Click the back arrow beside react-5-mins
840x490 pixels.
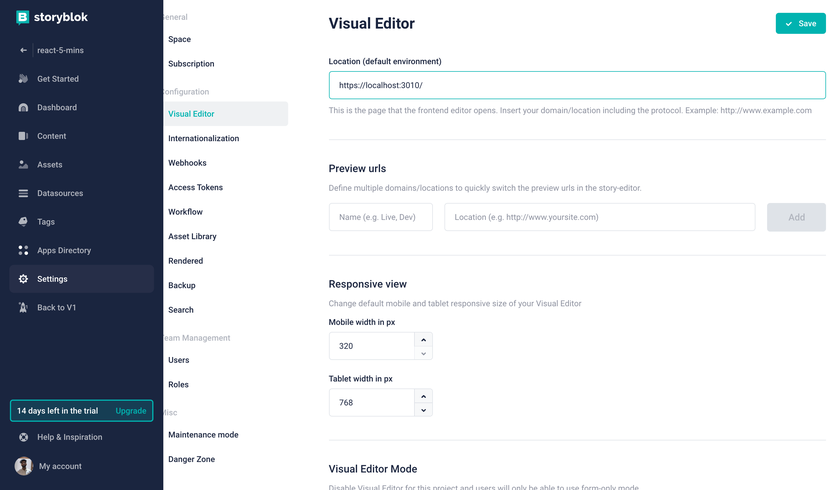[23, 50]
